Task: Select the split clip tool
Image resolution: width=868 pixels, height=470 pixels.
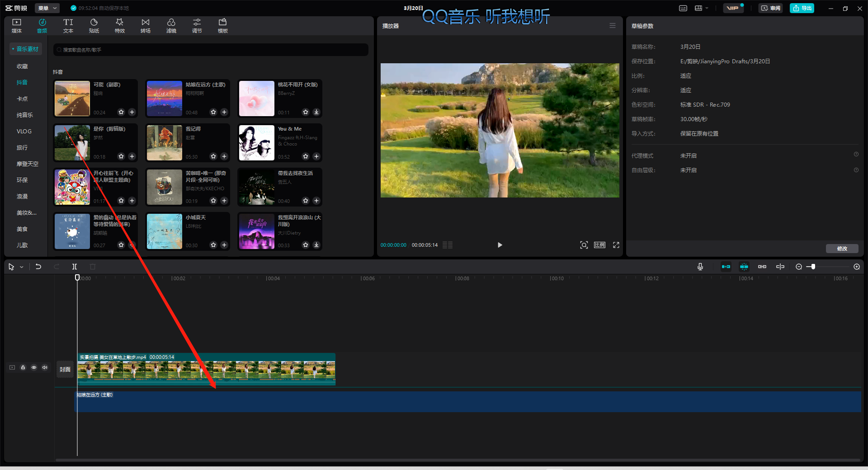Action: (75, 267)
